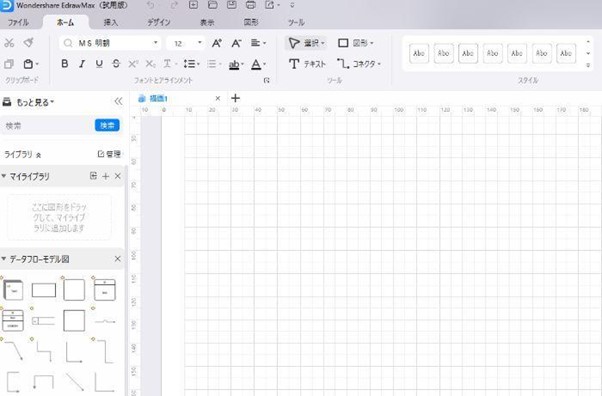602x396 pixels.
Task: Increase font size with larger A icon
Action: tap(217, 43)
